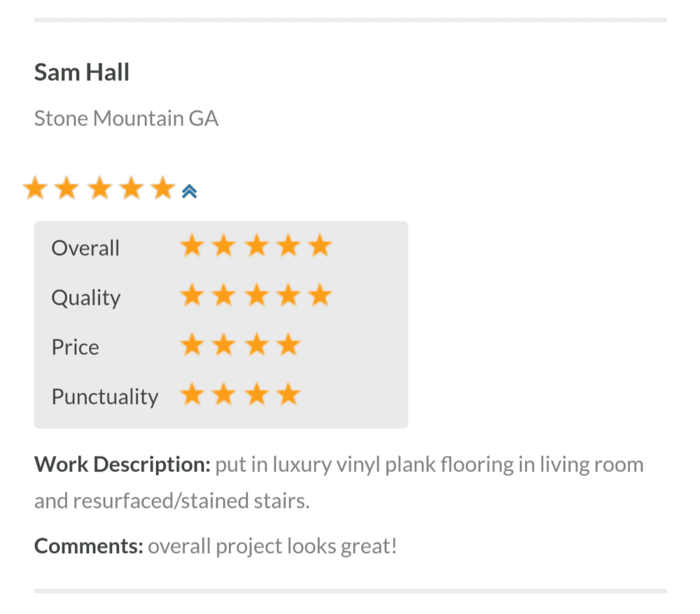Click the Quality rating label
The width and height of the screenshot is (700, 614).
[x=85, y=298]
